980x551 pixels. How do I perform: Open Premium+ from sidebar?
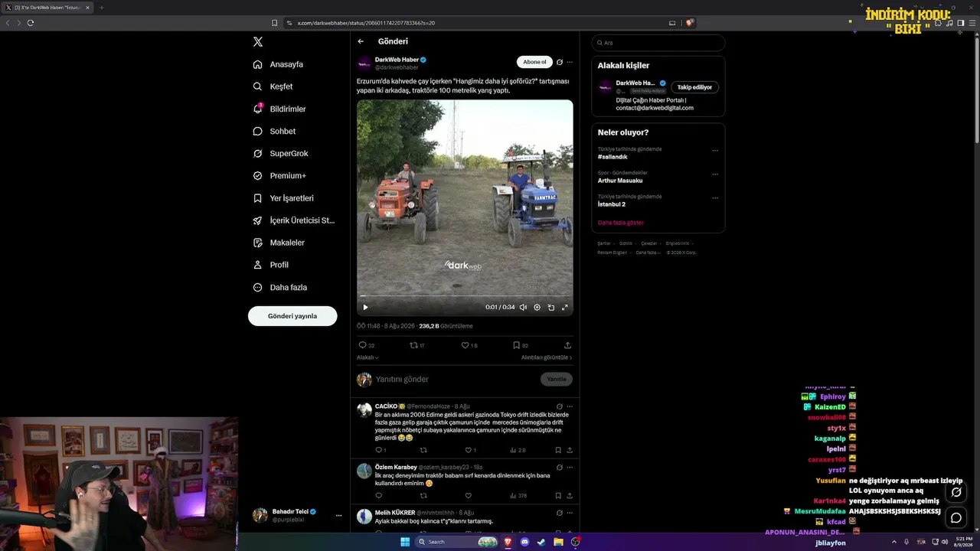pos(280,175)
